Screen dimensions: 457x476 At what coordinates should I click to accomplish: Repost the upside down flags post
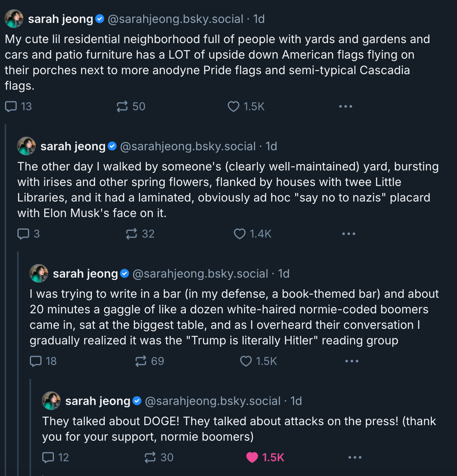tap(122, 106)
